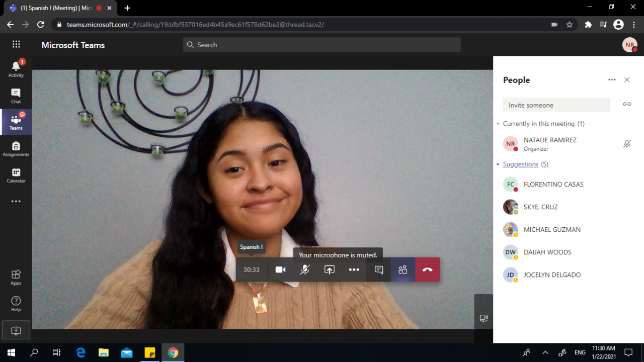The image size is (644, 362).
Task: Copy the meeting join link icon
Action: click(626, 105)
